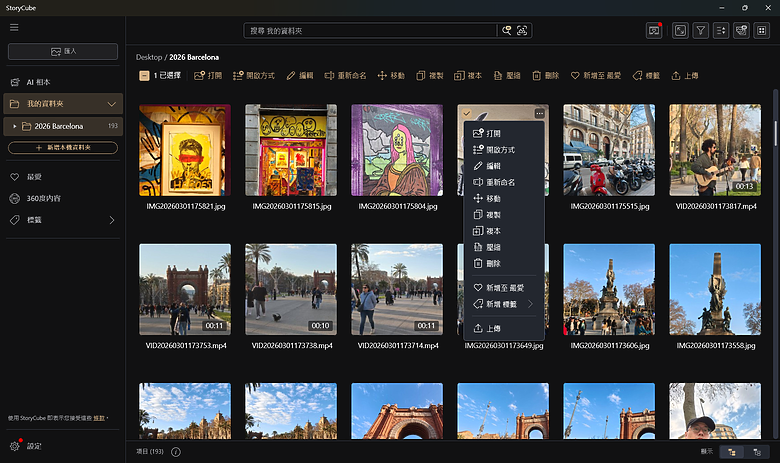
Task: Click the AI search icon in search bar
Action: click(507, 31)
